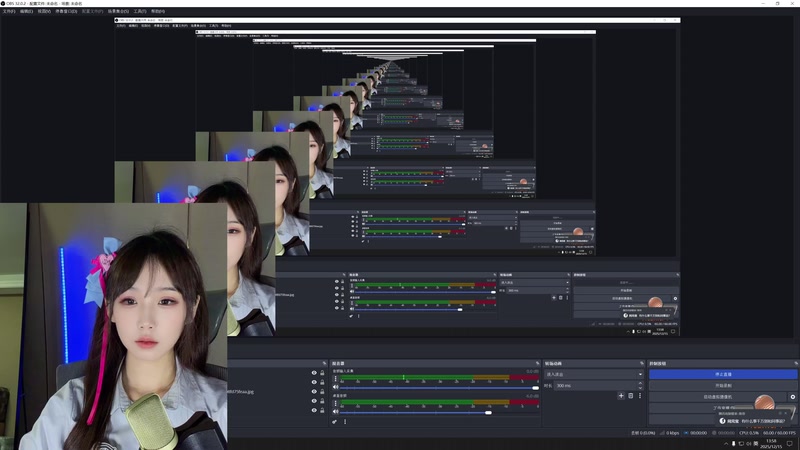Viewport: 800px width, 450px height.
Task: Open advanced audio properties gear below mixer
Action: [334, 421]
